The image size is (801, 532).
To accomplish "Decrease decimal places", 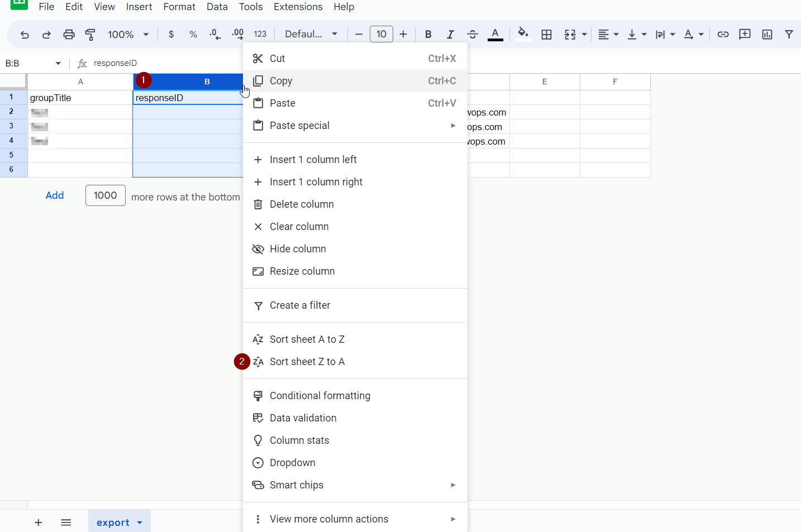I will click(214, 34).
